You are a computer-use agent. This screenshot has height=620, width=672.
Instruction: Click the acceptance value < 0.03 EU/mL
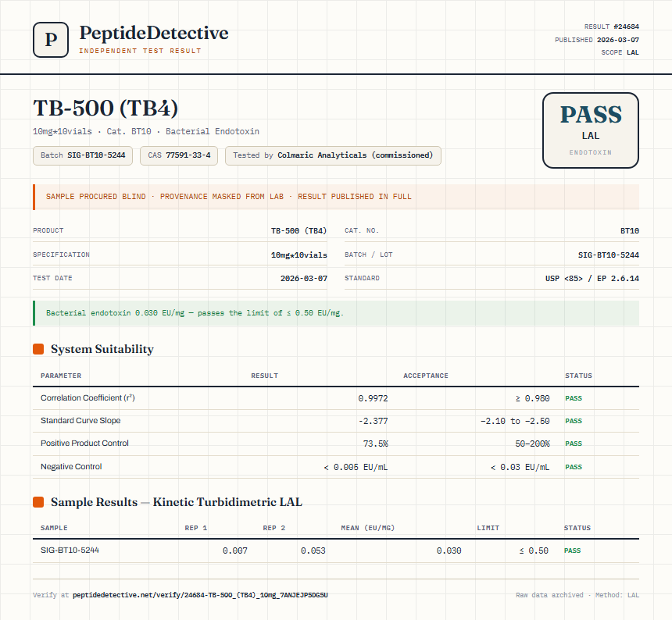coord(520,467)
